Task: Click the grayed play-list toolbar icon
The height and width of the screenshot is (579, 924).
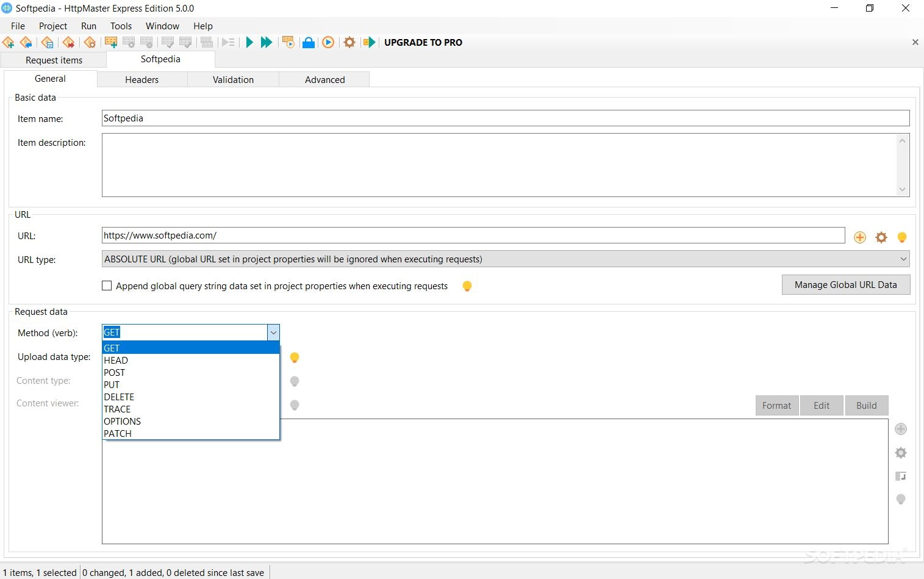Action: (x=228, y=43)
